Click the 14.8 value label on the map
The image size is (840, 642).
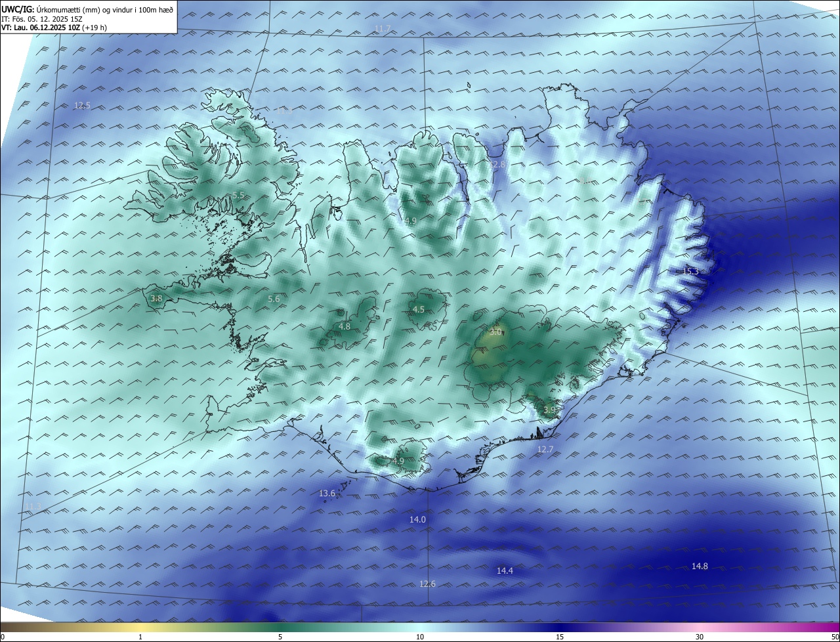[x=700, y=566]
